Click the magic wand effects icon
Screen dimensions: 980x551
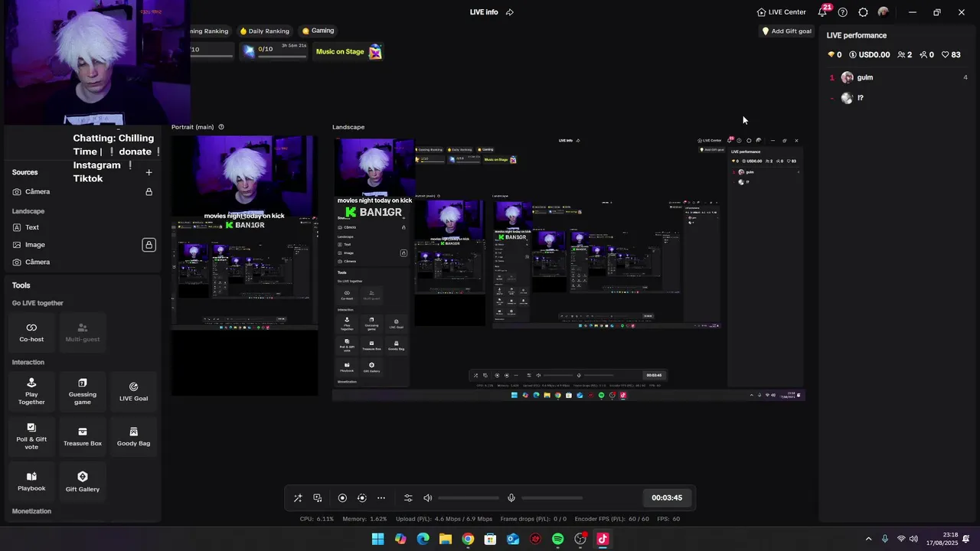click(298, 497)
